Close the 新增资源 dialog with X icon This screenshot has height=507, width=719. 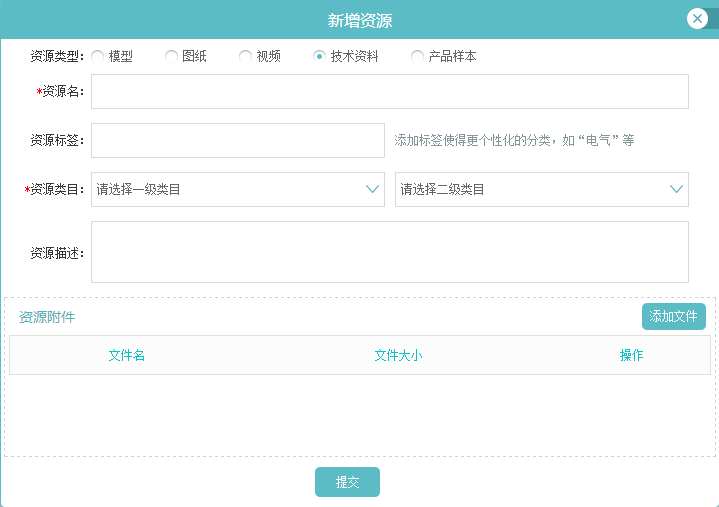(697, 19)
